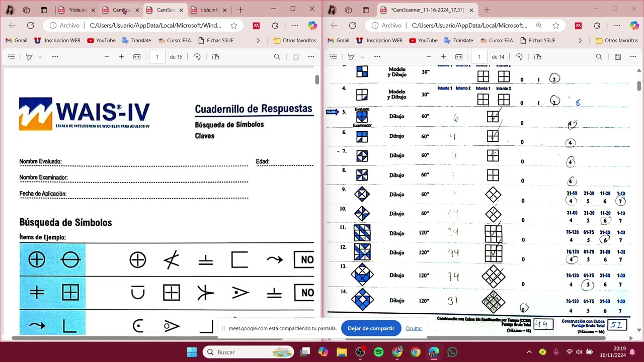Open Spotify from the taskbar
This screenshot has width=644, height=362.
point(379,352)
